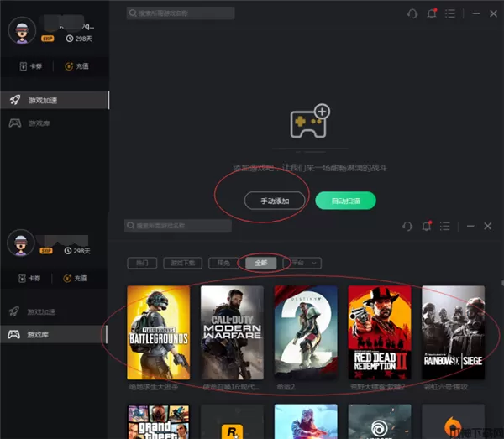Select 游戏库 sidebar item in library window
This screenshot has width=504, height=439.
[54, 334]
